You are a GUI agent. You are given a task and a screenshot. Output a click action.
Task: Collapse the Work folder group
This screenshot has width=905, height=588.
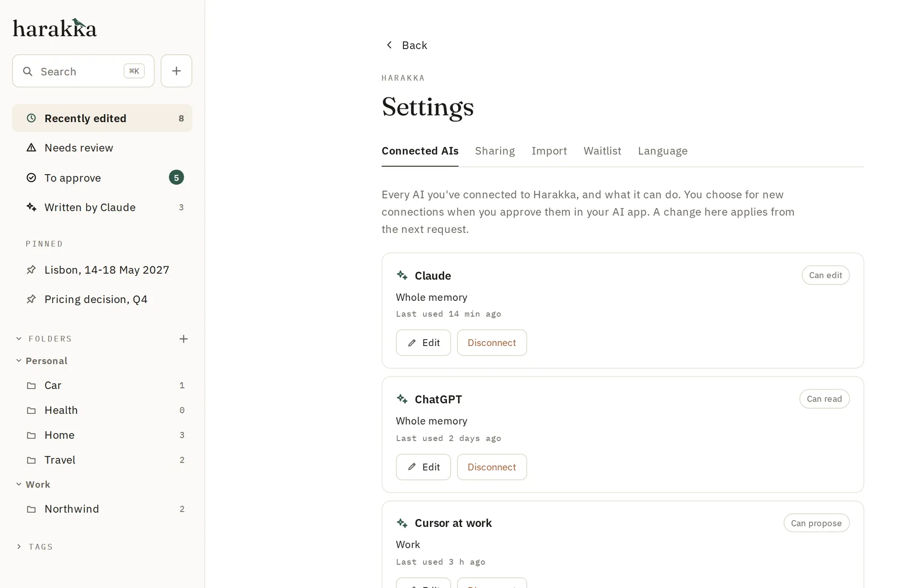point(19,485)
